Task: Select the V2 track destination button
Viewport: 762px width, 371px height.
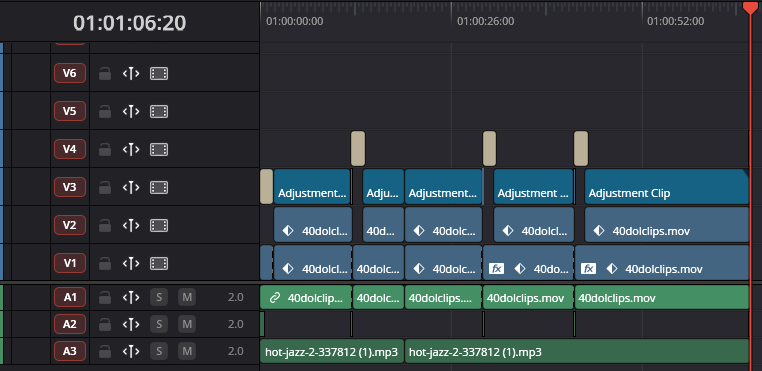Action: click(x=70, y=225)
